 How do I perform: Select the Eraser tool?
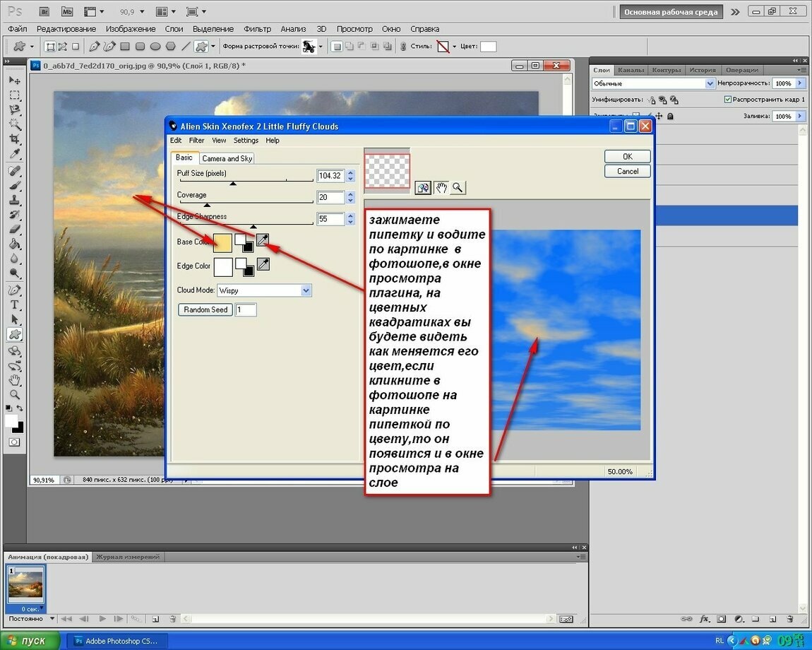(x=15, y=229)
